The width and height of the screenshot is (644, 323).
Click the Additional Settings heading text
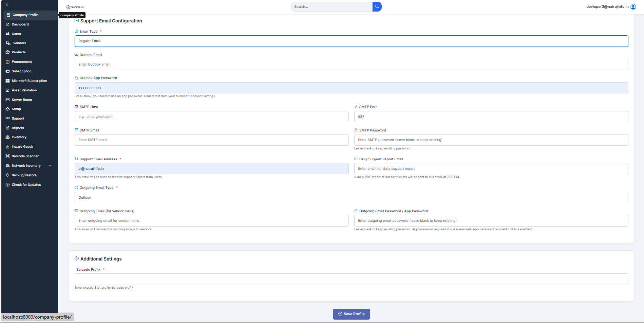[101, 259]
